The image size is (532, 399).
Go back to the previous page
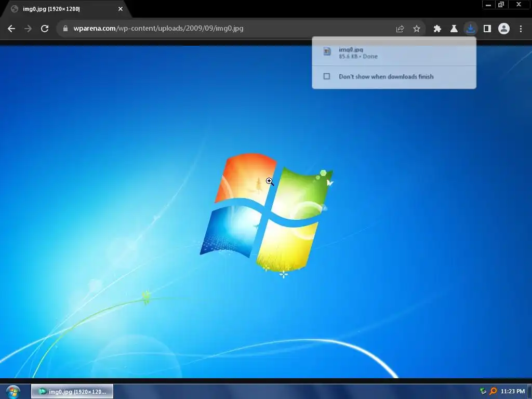(x=11, y=29)
